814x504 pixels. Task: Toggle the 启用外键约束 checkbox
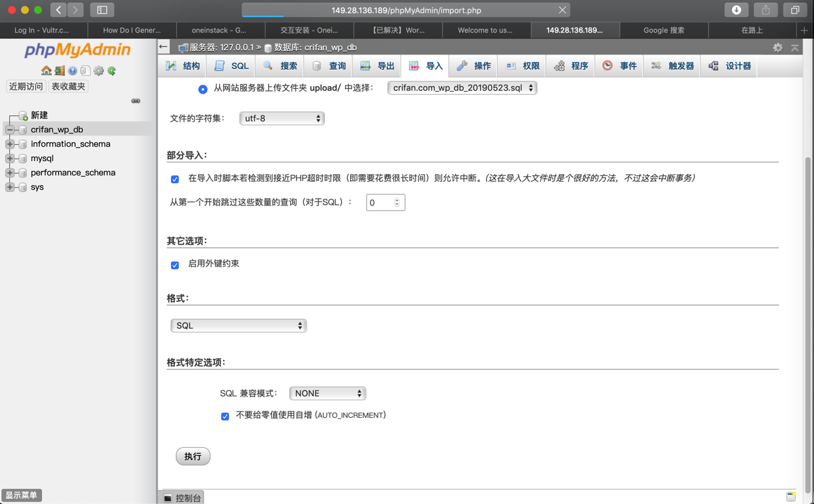175,265
